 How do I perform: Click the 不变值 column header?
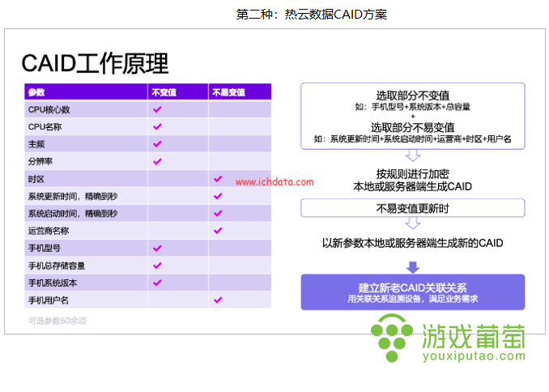(x=178, y=92)
